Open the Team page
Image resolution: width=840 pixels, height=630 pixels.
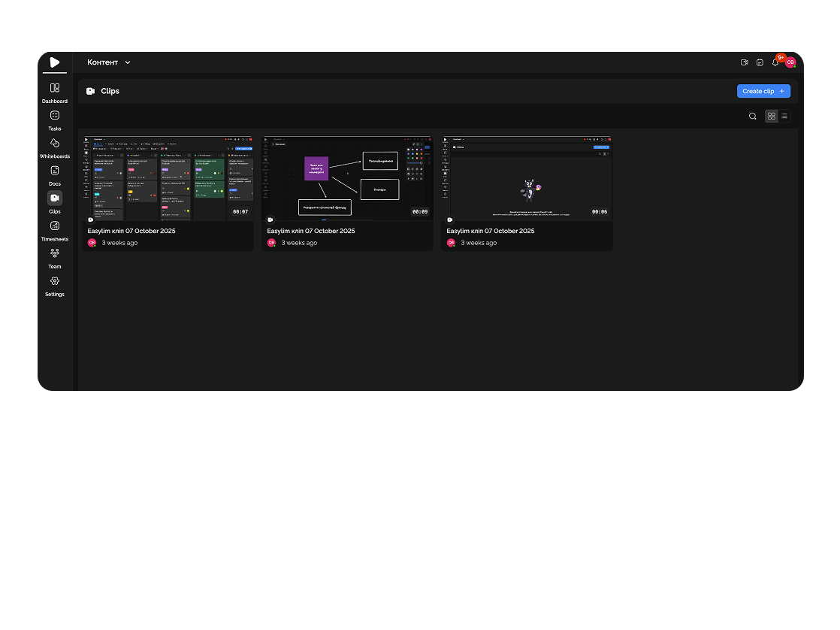point(55,258)
